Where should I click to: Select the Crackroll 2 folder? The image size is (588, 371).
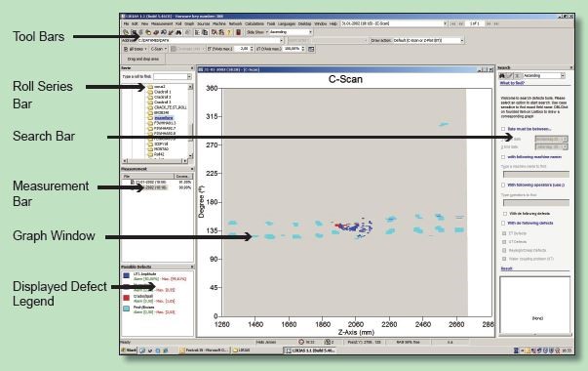tap(163, 97)
